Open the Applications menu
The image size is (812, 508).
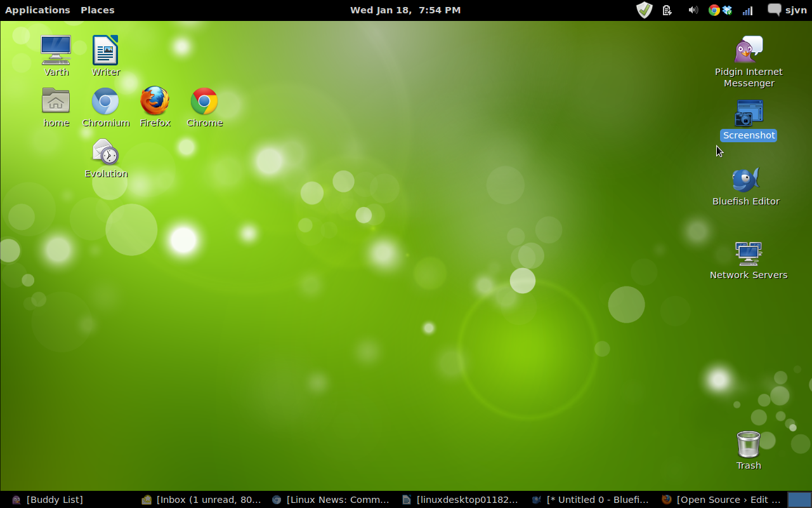(37, 10)
